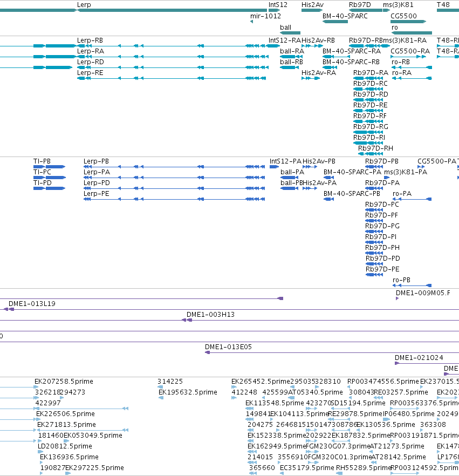Click the BM-40-SPARC gene label
The width and height of the screenshot is (459, 476).
[345, 16]
